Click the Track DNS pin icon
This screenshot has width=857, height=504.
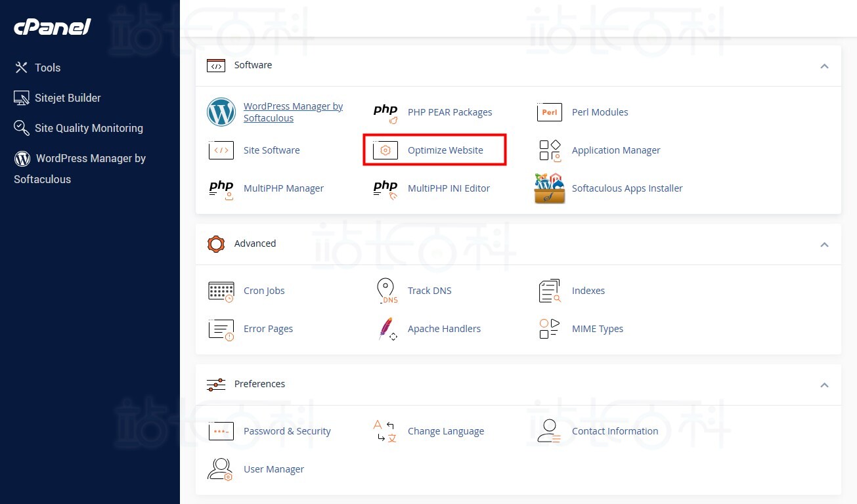[385, 291]
